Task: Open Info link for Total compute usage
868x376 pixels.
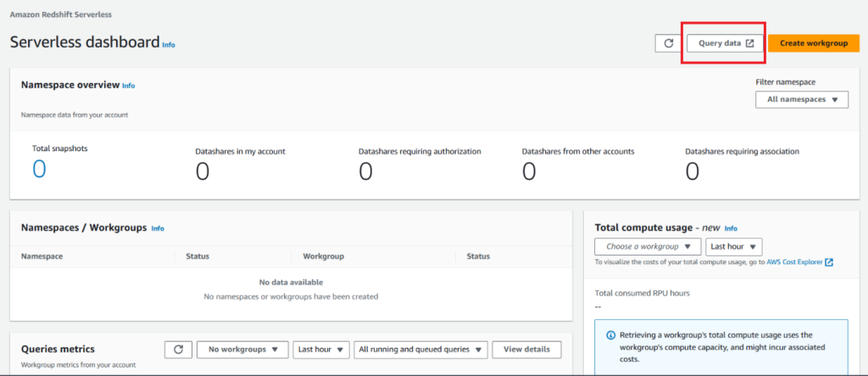Action: (x=731, y=228)
